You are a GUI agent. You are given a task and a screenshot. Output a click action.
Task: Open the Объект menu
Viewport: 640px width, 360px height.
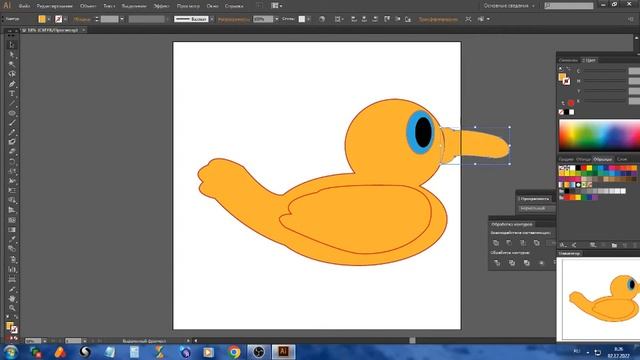pyautogui.click(x=88, y=6)
